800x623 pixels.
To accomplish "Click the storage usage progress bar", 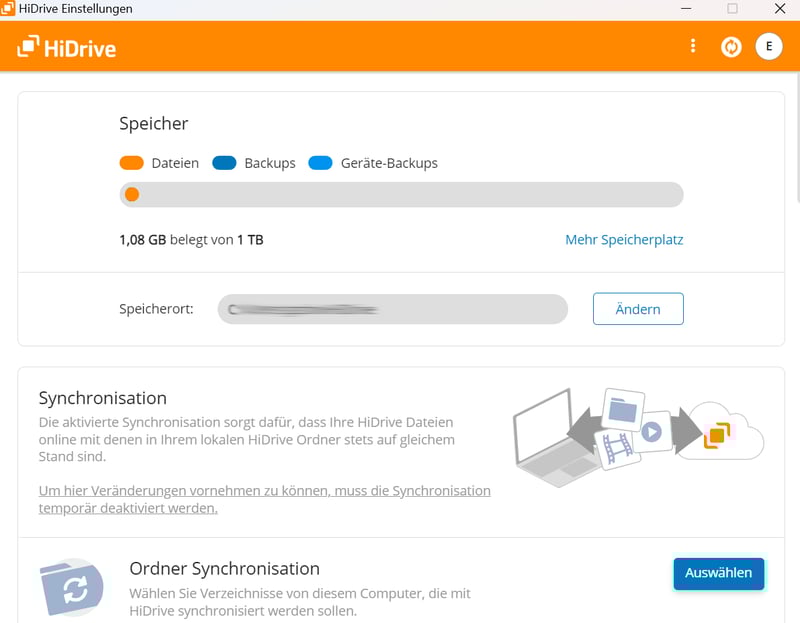I will (401, 195).
